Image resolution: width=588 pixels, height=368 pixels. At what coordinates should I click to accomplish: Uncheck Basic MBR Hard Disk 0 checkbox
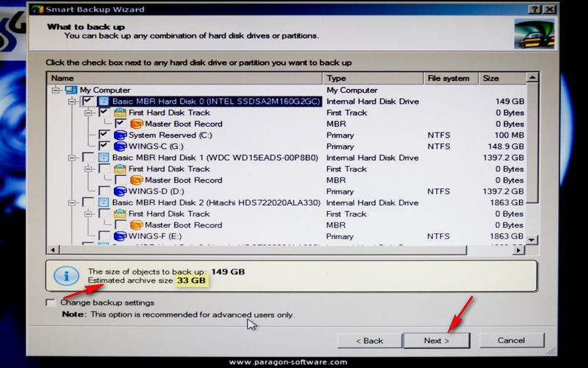click(87, 102)
